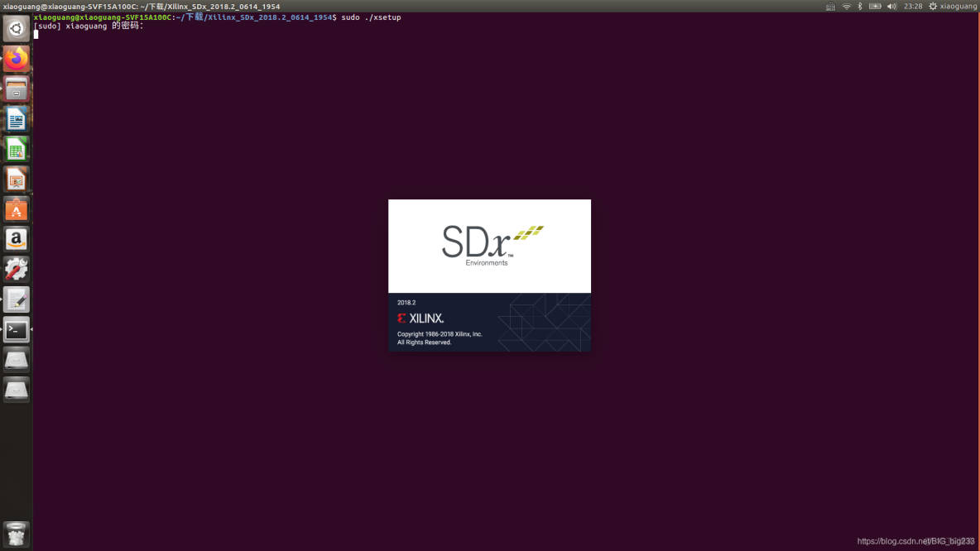
Task: Open LibreOffice Impress presentation icon
Action: [17, 180]
